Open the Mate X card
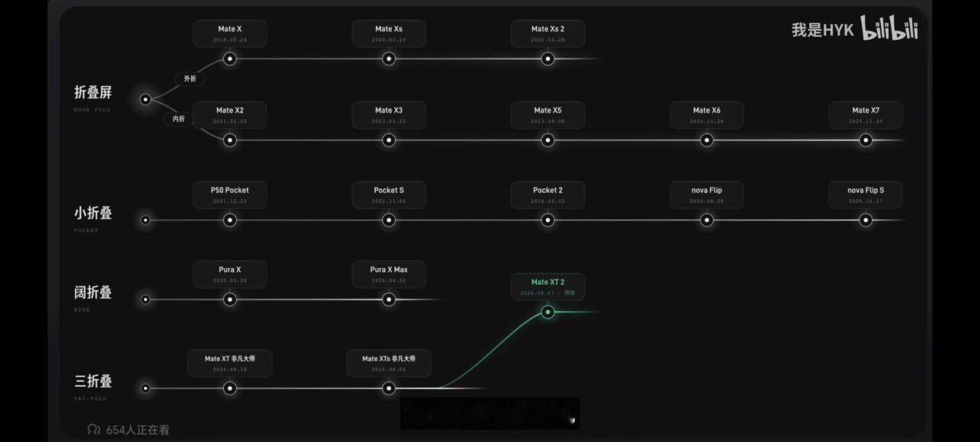980x442 pixels. pyautogui.click(x=230, y=34)
